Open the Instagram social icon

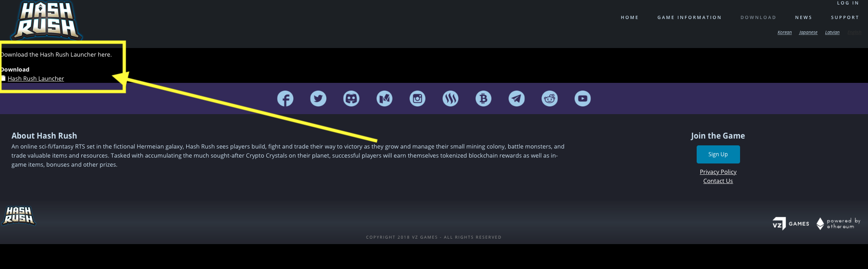pyautogui.click(x=417, y=98)
